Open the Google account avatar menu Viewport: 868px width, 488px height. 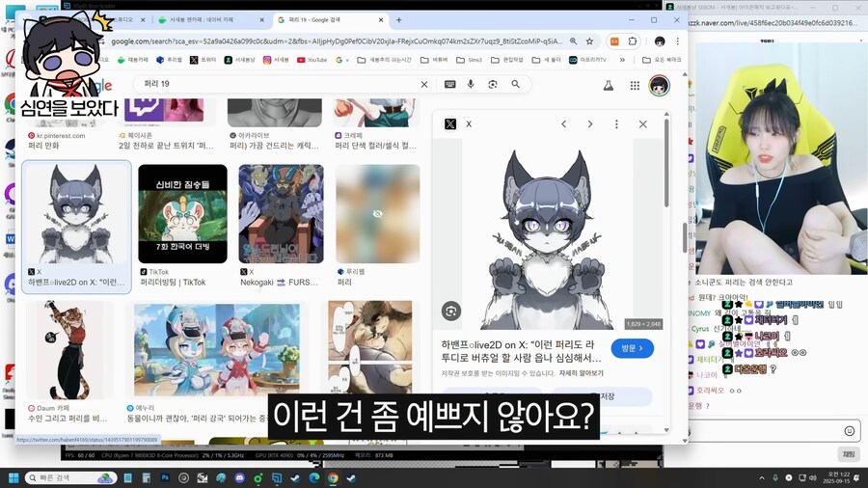pos(659,85)
